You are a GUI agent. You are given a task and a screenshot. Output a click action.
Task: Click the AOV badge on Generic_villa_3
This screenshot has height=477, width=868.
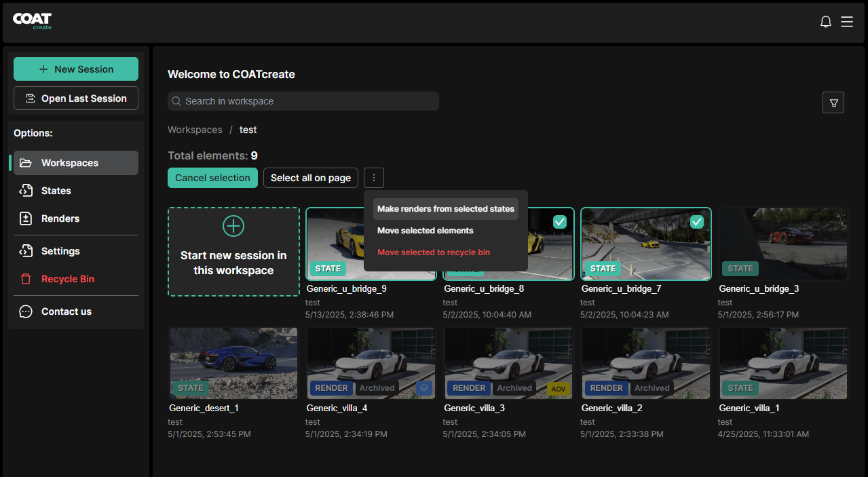[x=558, y=389]
